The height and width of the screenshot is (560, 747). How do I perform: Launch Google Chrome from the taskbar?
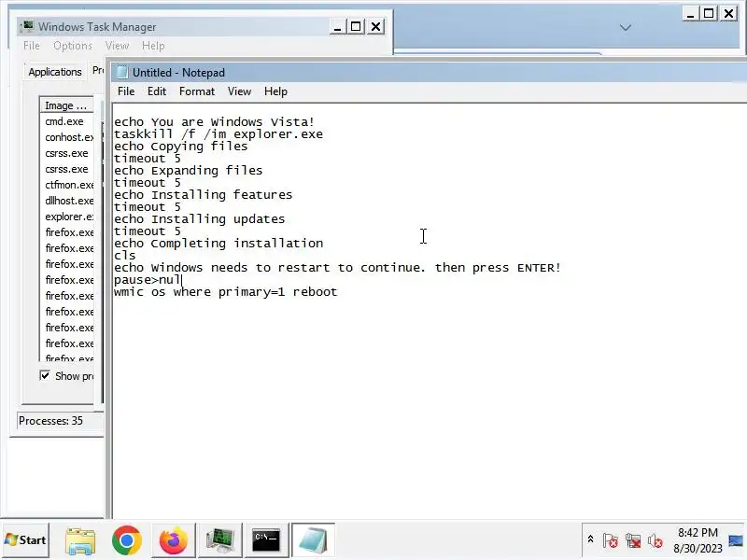point(127,541)
